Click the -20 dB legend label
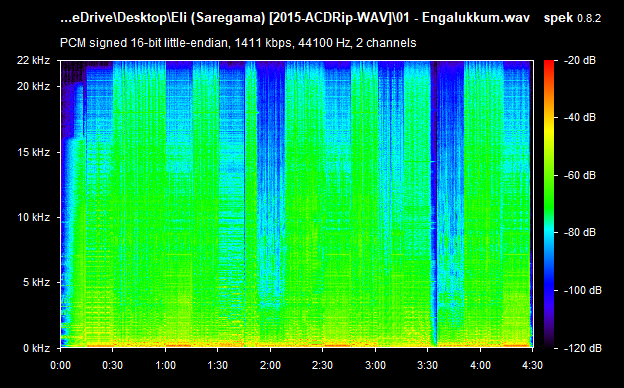Image resolution: width=624 pixels, height=388 pixels. tap(580, 60)
